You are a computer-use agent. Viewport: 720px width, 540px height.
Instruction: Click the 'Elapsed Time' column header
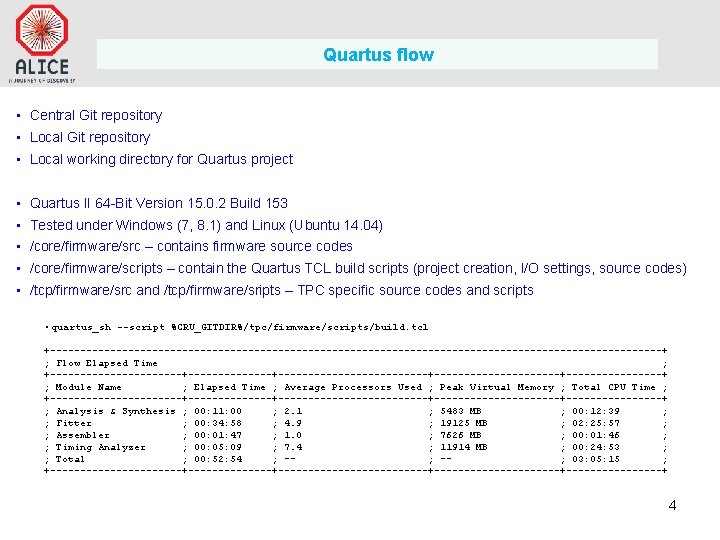click(230, 387)
